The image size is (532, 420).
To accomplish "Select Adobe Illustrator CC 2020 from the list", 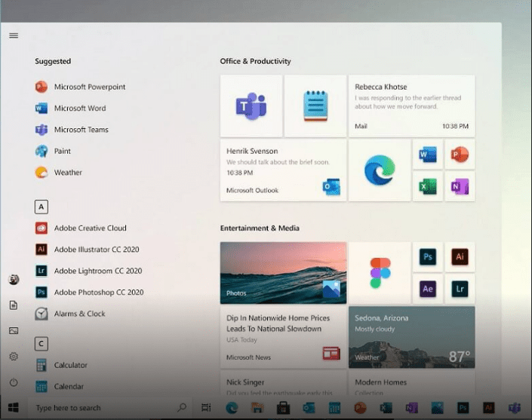I will pos(97,250).
